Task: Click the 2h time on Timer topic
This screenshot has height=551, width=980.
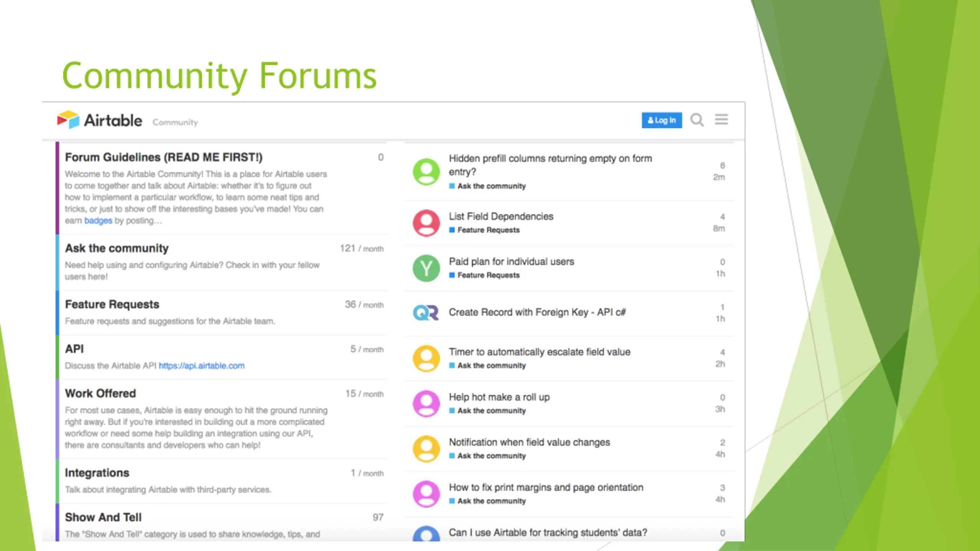Action: point(720,364)
